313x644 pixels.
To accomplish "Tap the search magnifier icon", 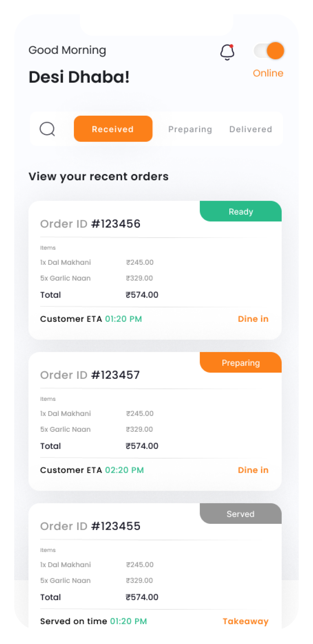I will [47, 129].
